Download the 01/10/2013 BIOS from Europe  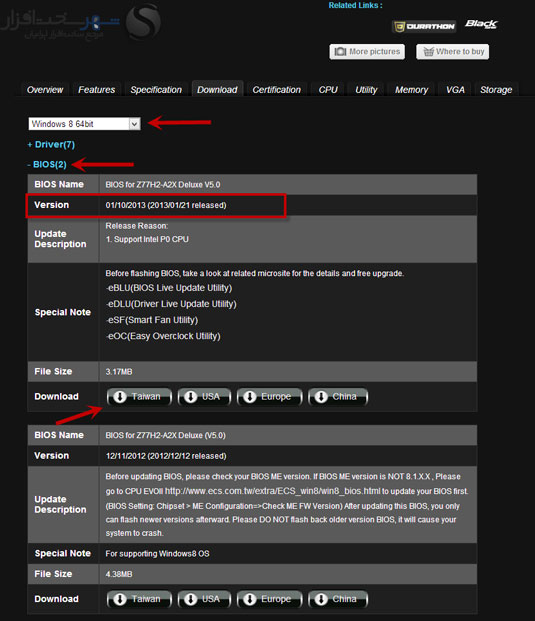coord(269,396)
